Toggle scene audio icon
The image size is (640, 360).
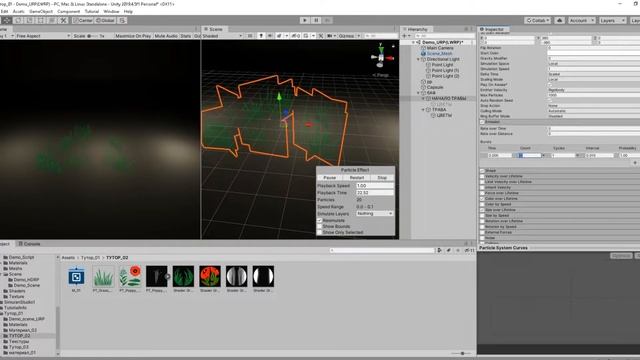(x=270, y=36)
